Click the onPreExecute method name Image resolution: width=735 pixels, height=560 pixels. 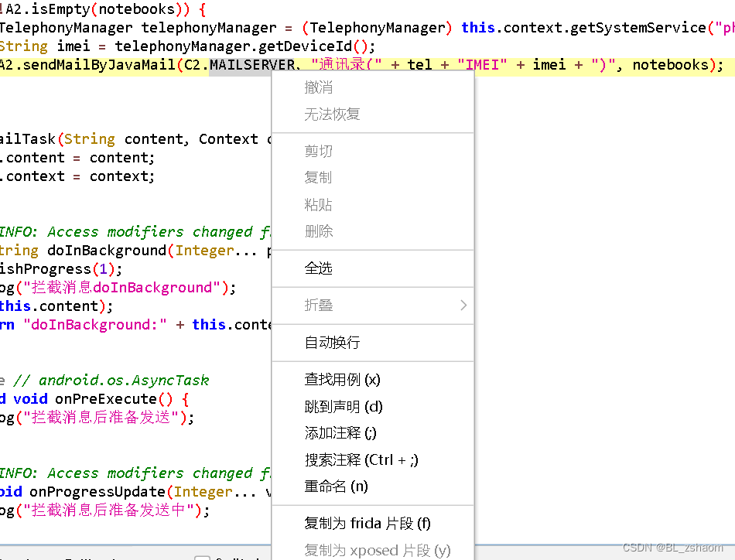coord(105,399)
